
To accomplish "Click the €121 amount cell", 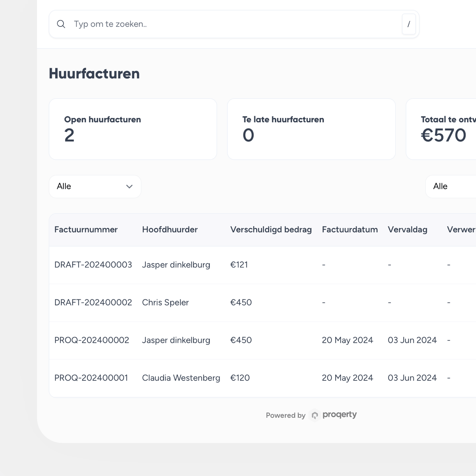I will coord(239,265).
